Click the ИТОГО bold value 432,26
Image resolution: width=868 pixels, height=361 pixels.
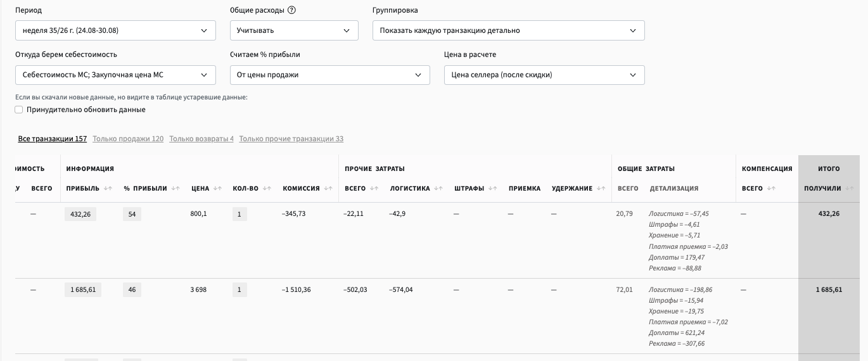coord(829,214)
